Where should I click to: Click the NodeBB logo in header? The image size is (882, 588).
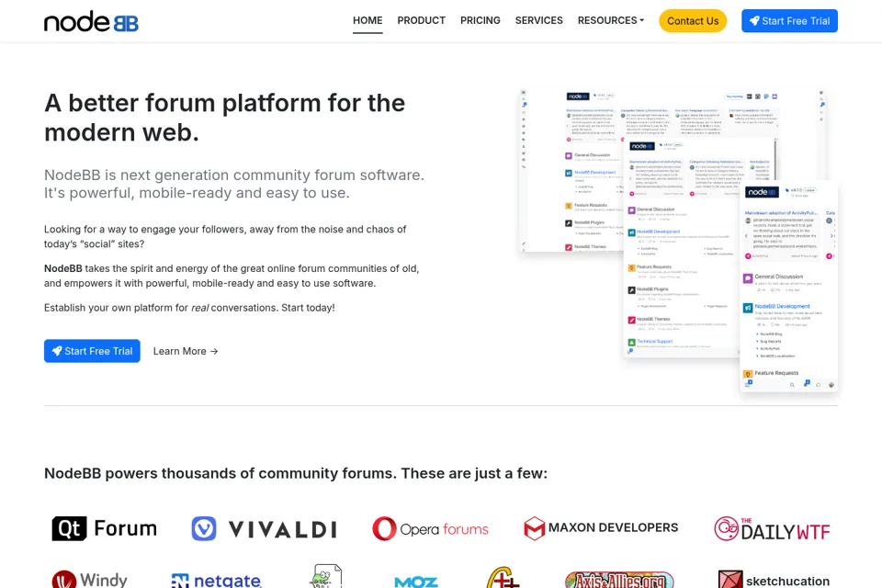91,21
